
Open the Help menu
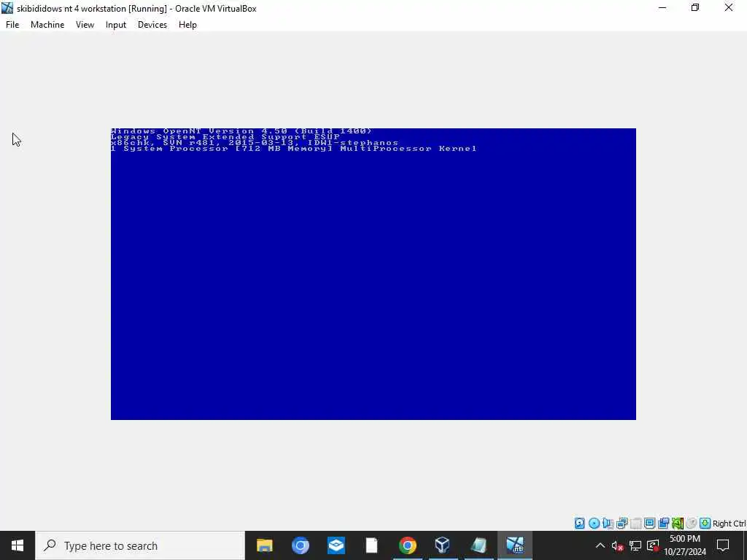coord(187,25)
